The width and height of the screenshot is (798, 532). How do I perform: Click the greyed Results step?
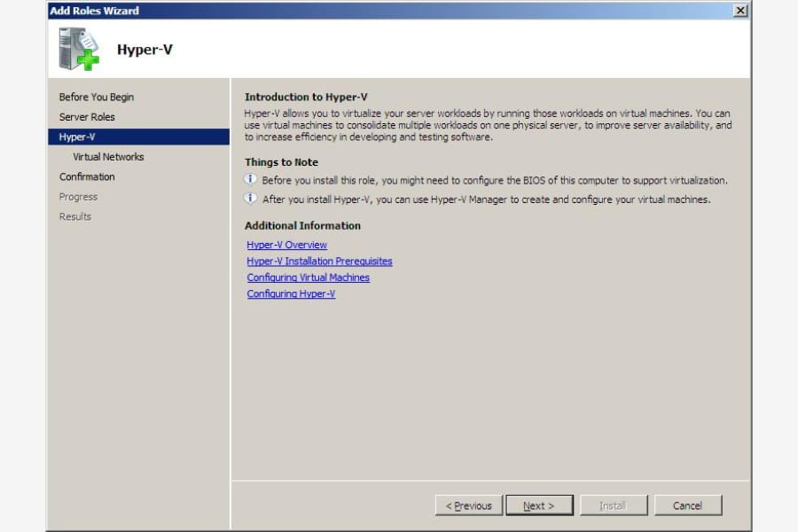75,216
